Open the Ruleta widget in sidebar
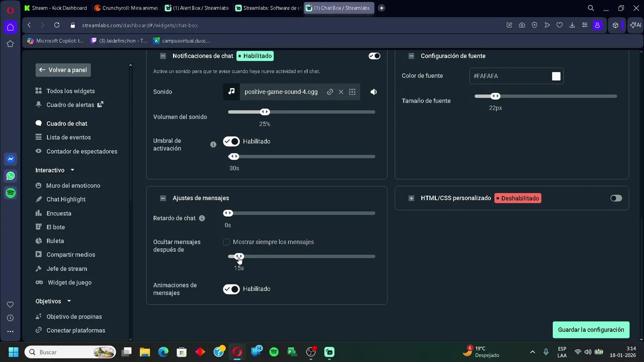Screen dimensions: 644x362 pyautogui.click(x=55, y=241)
